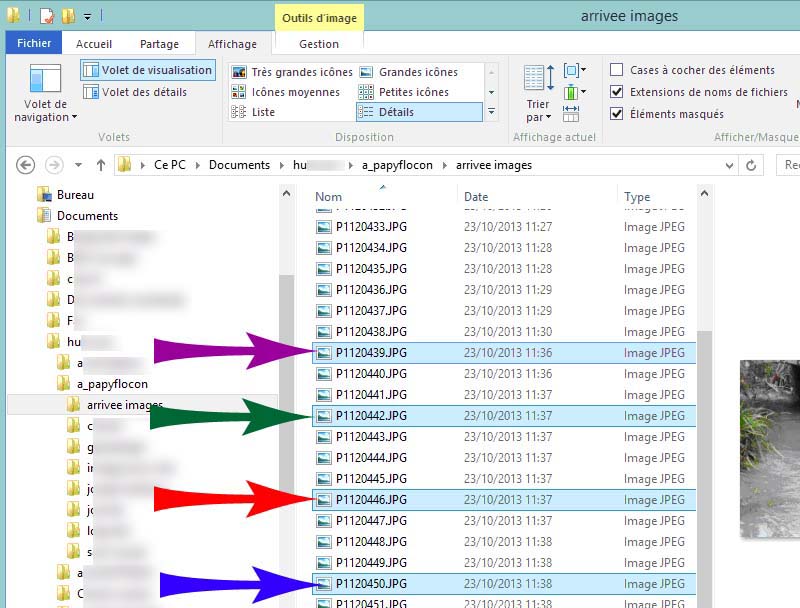Click the image preview thumbnail
Image resolution: width=800 pixels, height=608 pixels.
[x=770, y=449]
